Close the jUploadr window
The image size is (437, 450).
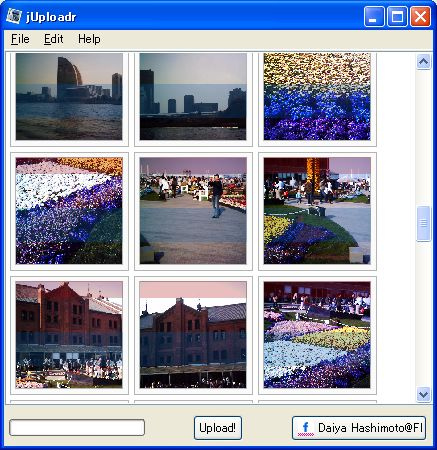(x=420, y=16)
